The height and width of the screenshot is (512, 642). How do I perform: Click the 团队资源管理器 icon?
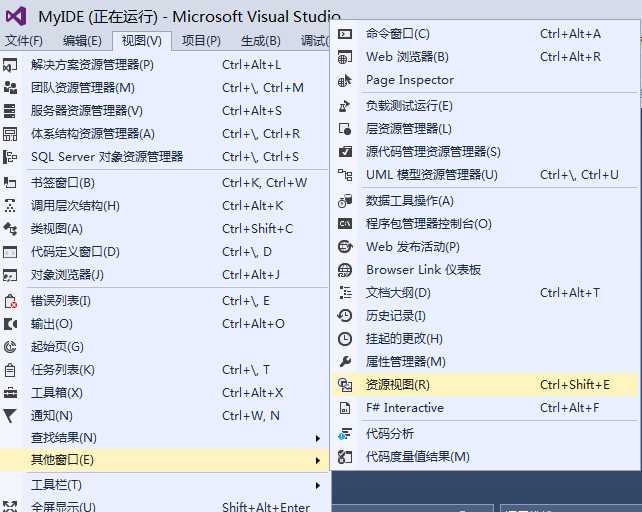10,88
